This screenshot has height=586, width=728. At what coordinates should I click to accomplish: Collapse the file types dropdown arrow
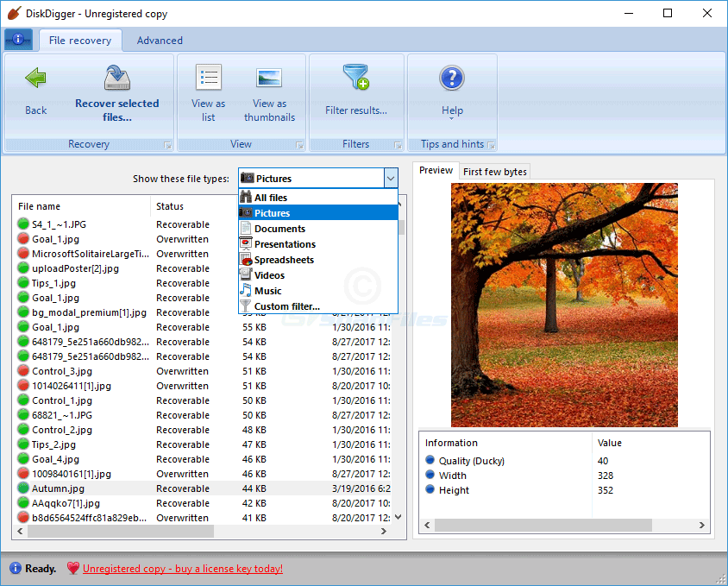(390, 179)
